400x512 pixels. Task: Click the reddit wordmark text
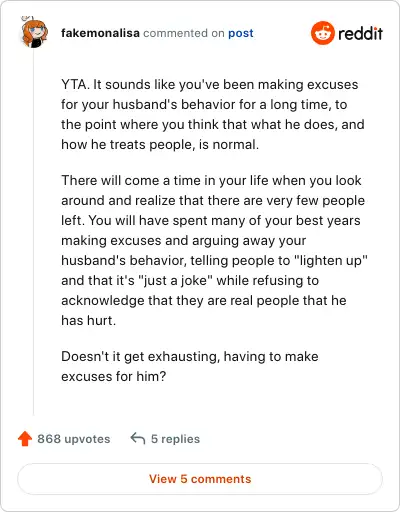tap(360, 33)
